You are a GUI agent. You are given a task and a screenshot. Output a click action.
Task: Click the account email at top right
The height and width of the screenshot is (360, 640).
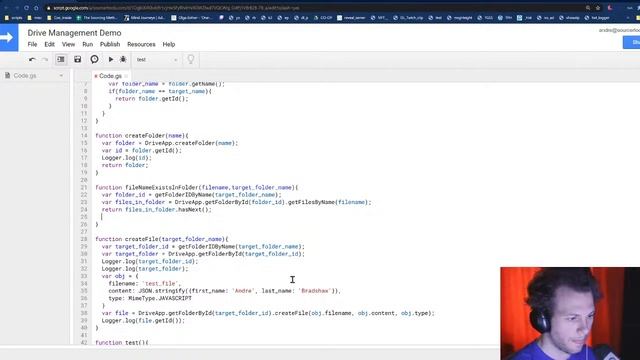click(x=619, y=30)
